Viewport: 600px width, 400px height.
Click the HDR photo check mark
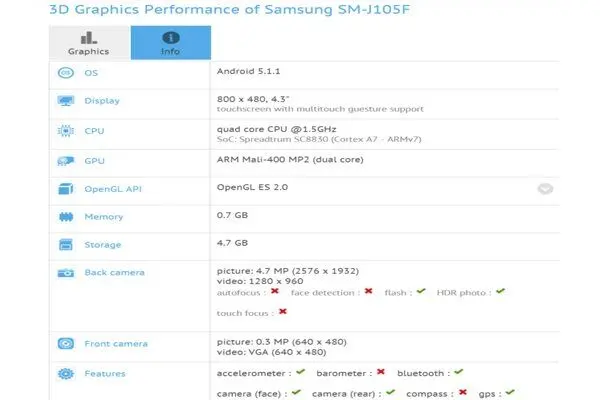(501, 291)
